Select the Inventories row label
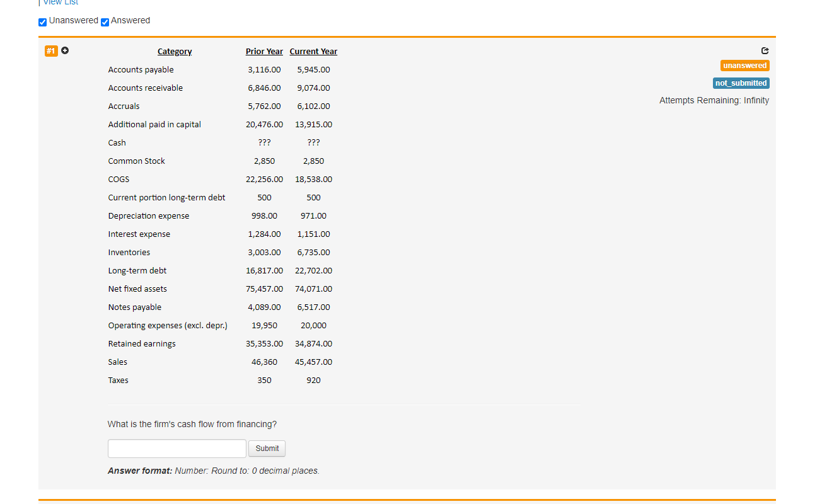Screen dimensions: 839x504 click(129, 253)
